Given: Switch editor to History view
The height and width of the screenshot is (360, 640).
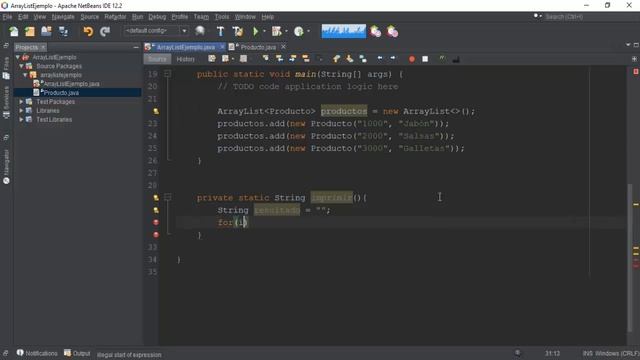Looking at the screenshot, I should pos(185,59).
